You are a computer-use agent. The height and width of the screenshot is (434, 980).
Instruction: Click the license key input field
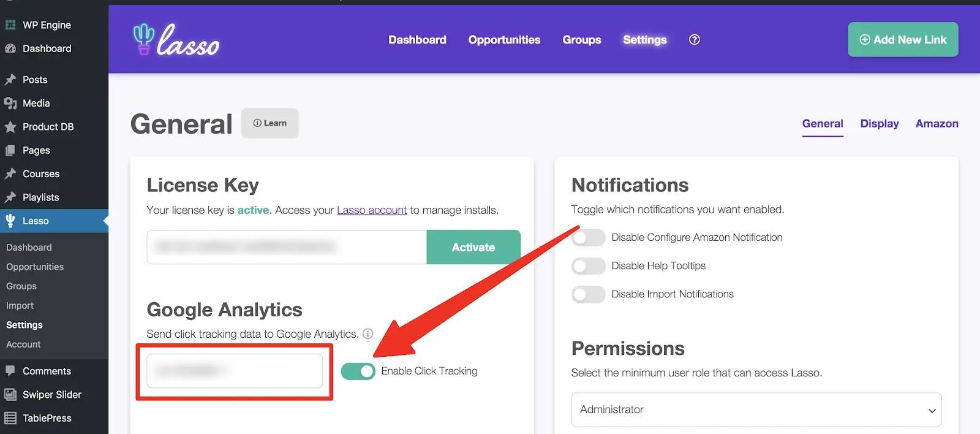pos(287,248)
